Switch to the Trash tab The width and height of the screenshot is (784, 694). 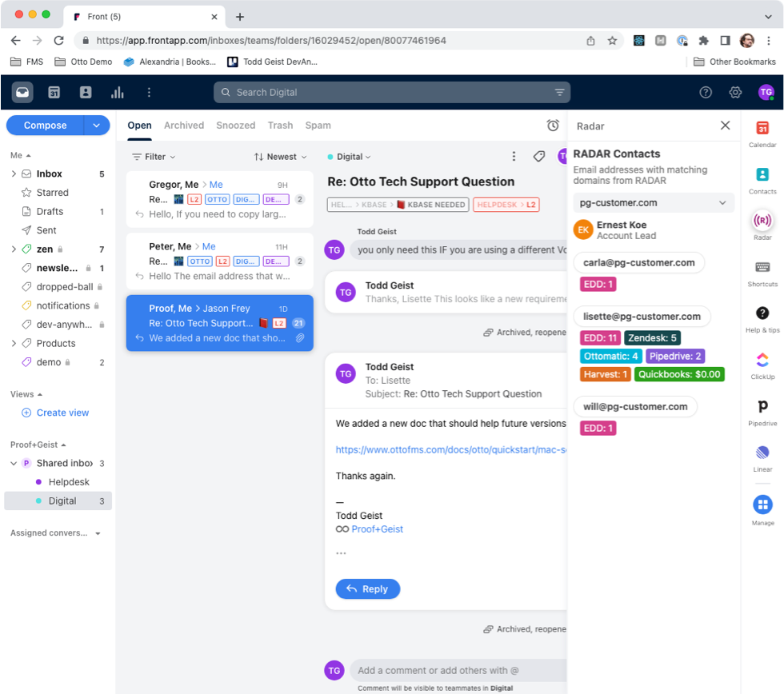[x=280, y=126]
